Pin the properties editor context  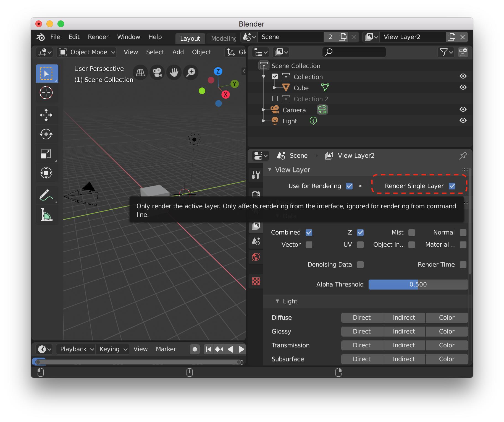click(x=463, y=156)
